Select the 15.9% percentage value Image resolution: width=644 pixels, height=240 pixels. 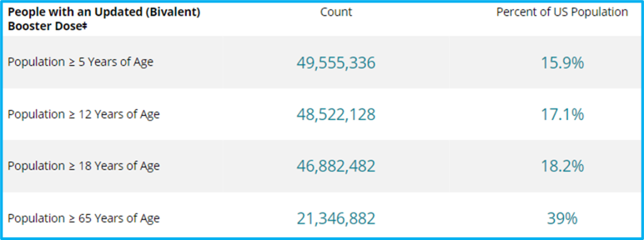click(x=562, y=63)
